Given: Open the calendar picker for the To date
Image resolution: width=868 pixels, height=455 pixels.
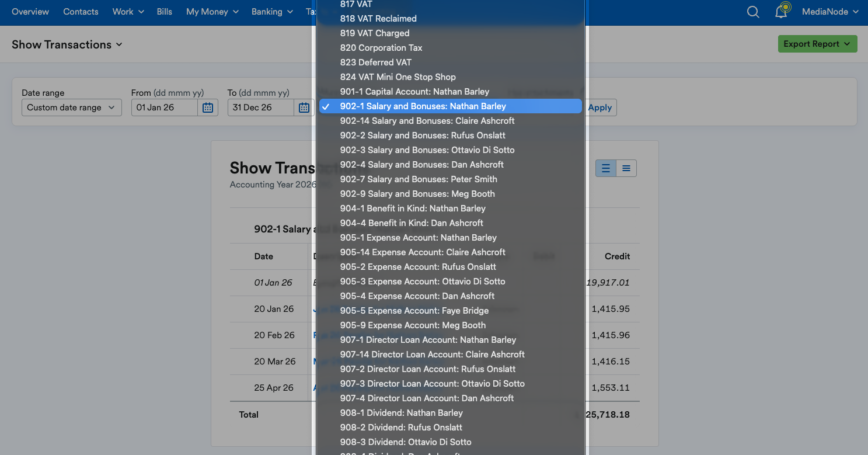Looking at the screenshot, I should pos(304,107).
